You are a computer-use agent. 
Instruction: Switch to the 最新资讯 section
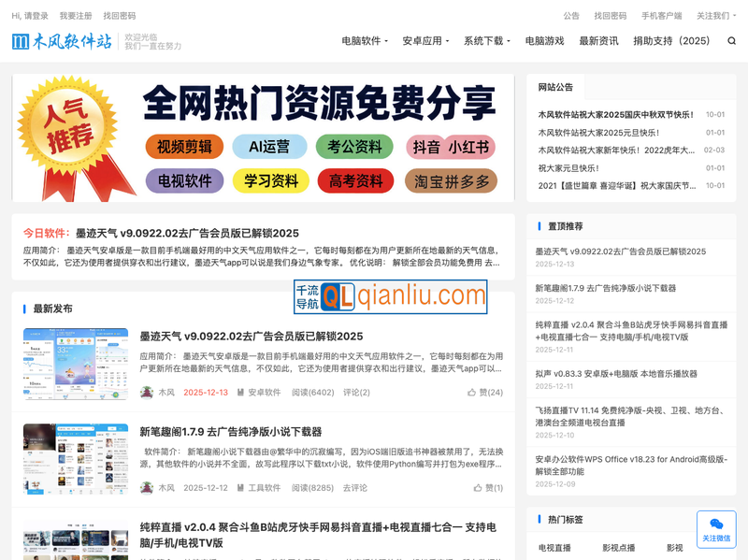(x=601, y=41)
